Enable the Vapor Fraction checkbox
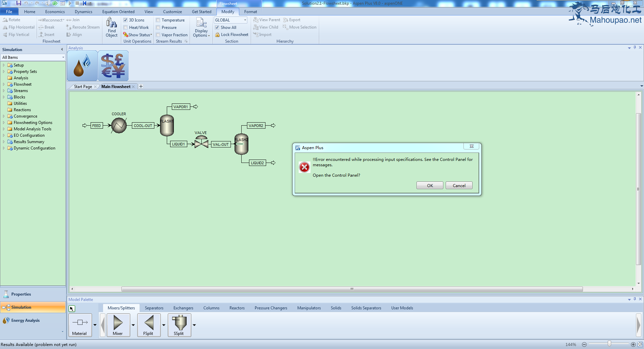Image resolution: width=644 pixels, height=349 pixels. pyautogui.click(x=158, y=35)
